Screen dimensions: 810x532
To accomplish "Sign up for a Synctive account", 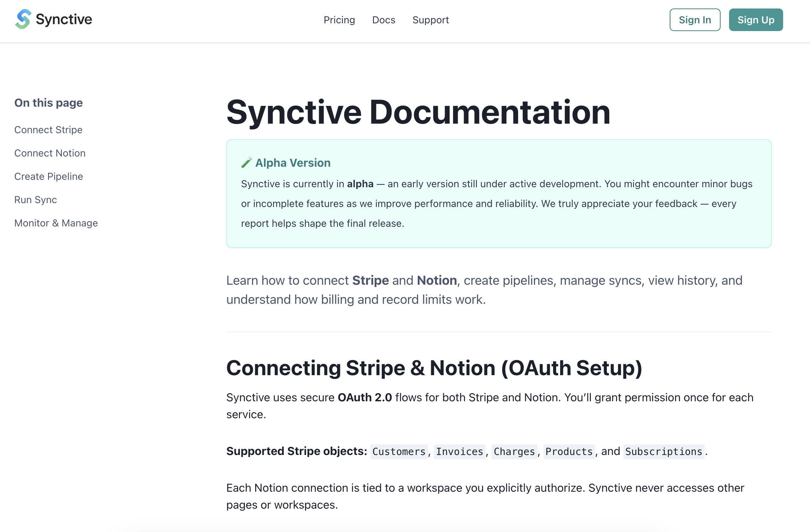I will (x=756, y=20).
